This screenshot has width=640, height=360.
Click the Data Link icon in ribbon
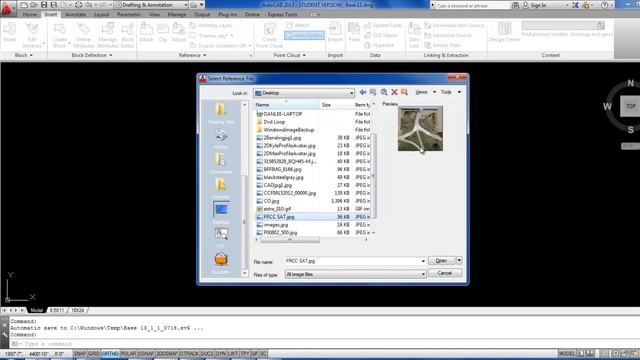coord(414,35)
